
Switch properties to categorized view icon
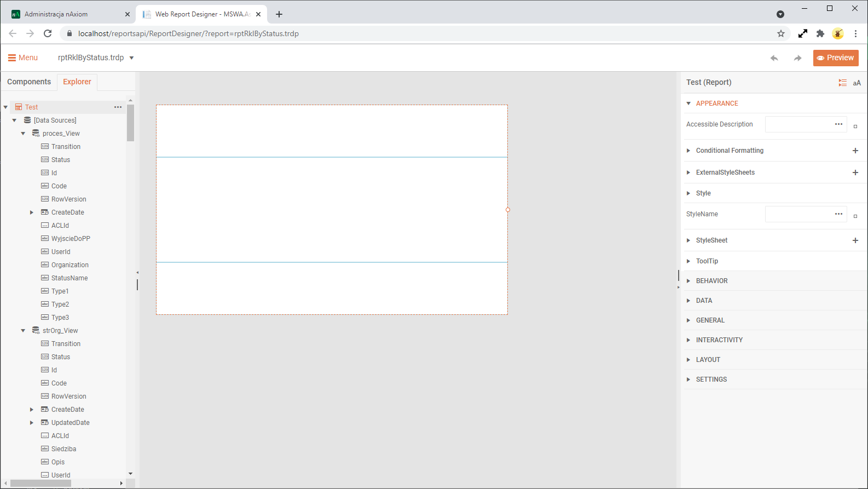pos(842,83)
